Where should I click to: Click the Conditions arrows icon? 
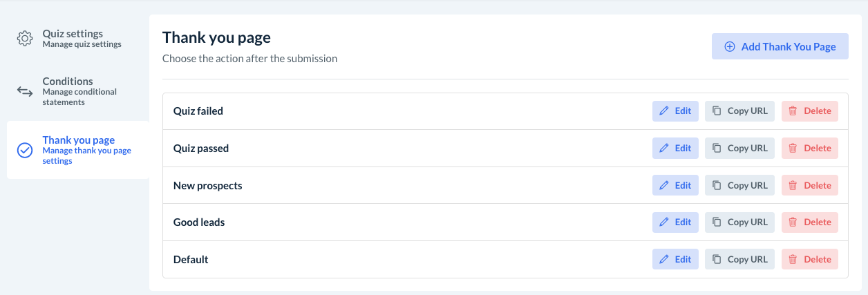click(25, 91)
